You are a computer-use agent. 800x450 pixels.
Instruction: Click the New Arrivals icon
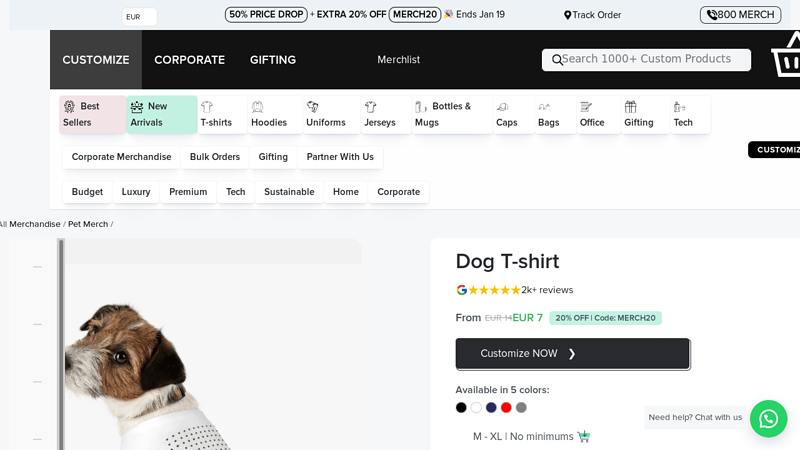[x=137, y=107]
